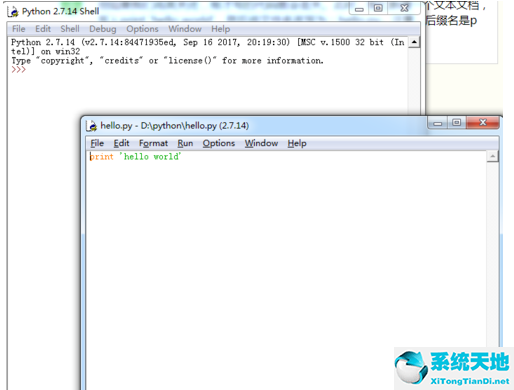The height and width of the screenshot is (390, 514).
Task: Maximize the hello.py editor window
Action: coord(456,123)
